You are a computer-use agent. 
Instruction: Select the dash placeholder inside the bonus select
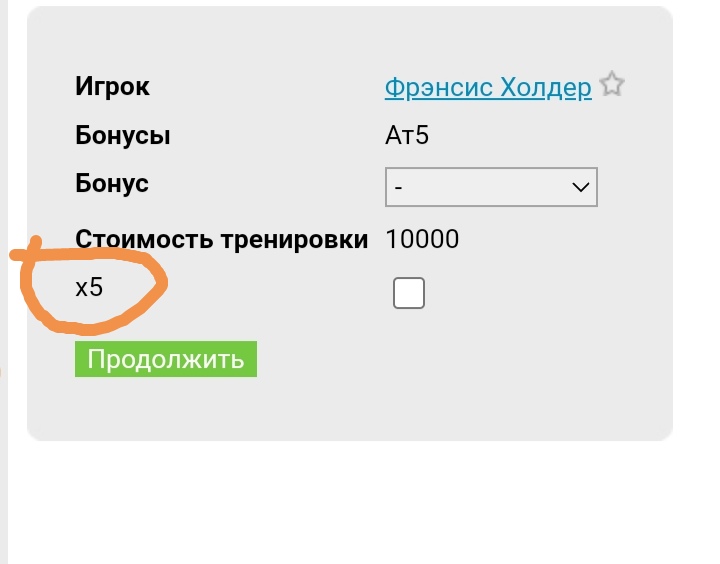click(399, 187)
